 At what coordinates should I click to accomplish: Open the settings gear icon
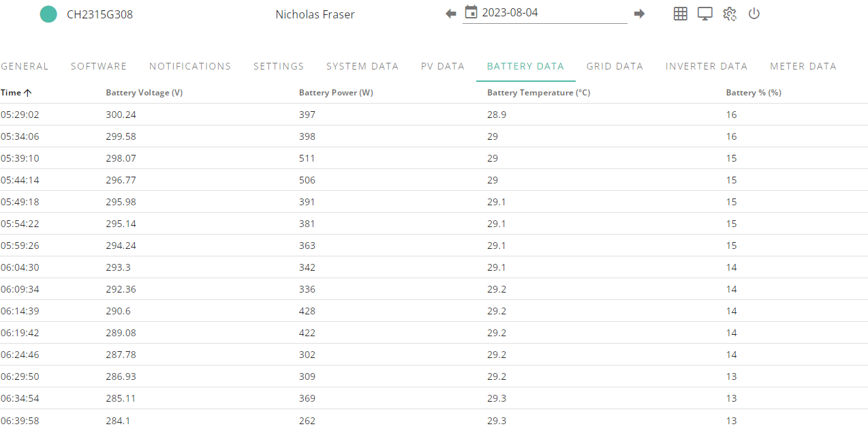[730, 14]
